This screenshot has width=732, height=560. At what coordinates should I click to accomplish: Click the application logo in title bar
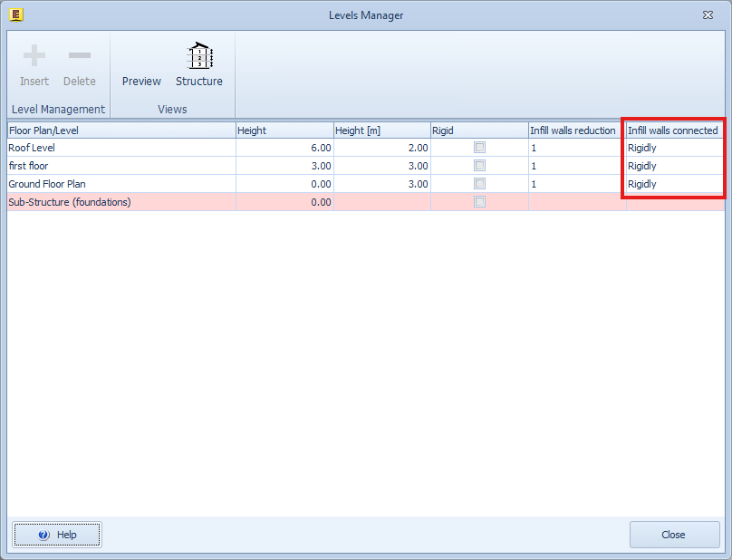[15, 14]
